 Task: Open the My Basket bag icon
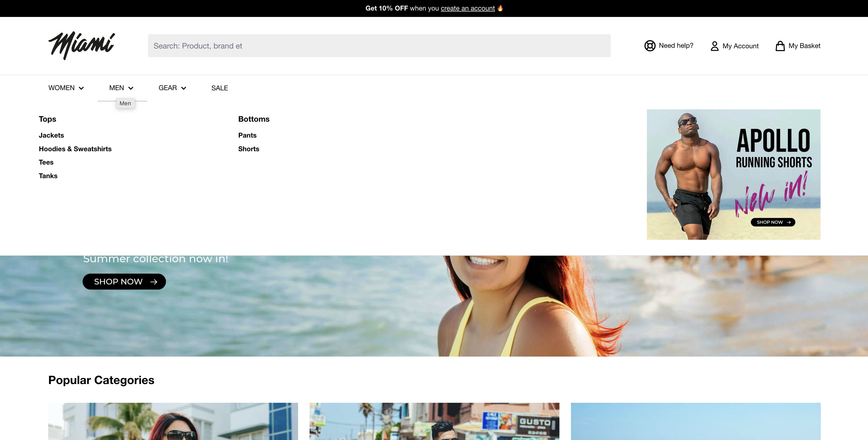[780, 46]
